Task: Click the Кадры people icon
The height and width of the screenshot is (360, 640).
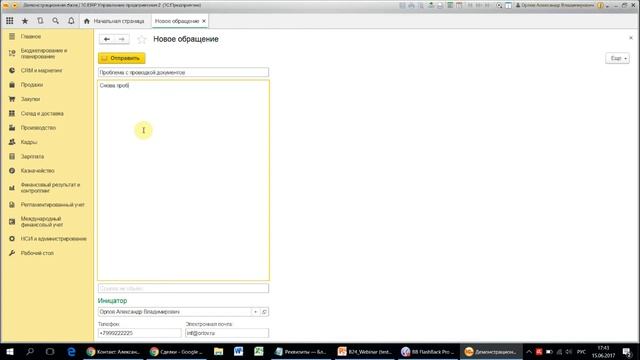Action: [x=12, y=142]
